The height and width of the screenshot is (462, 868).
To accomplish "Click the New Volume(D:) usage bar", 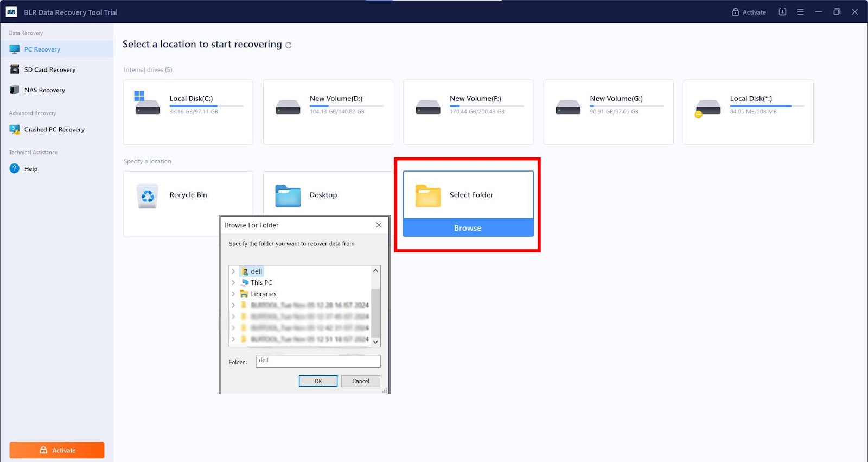I will coord(346,106).
